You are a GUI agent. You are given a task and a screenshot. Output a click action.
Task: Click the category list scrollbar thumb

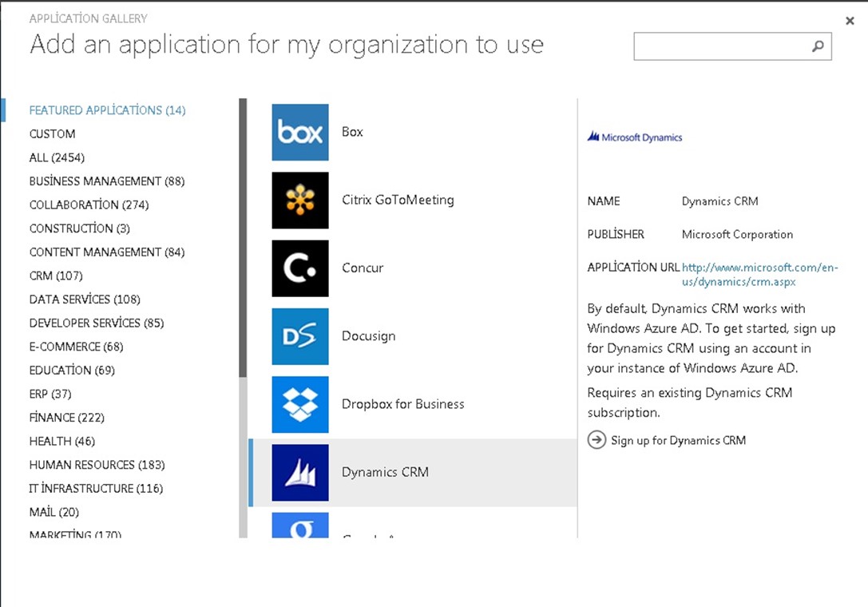(x=243, y=238)
